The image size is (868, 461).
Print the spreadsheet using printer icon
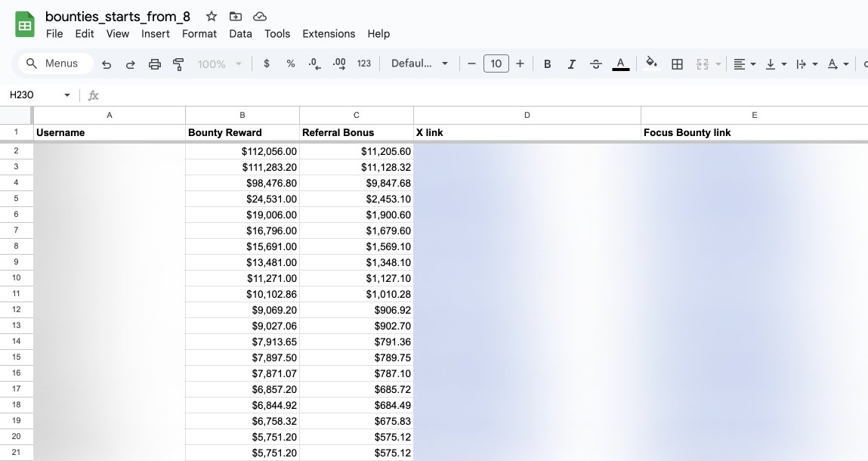[x=154, y=64]
